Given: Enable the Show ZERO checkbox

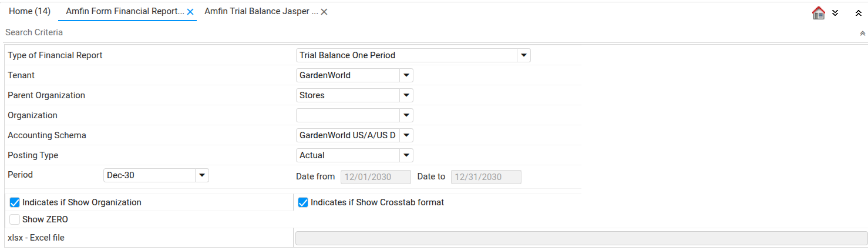Looking at the screenshot, I should point(15,219).
